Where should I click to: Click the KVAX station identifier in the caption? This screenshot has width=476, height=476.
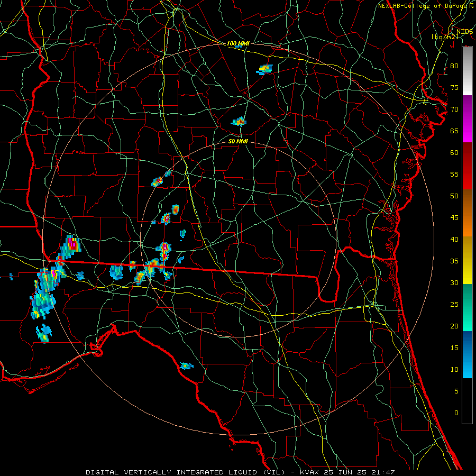point(309,472)
